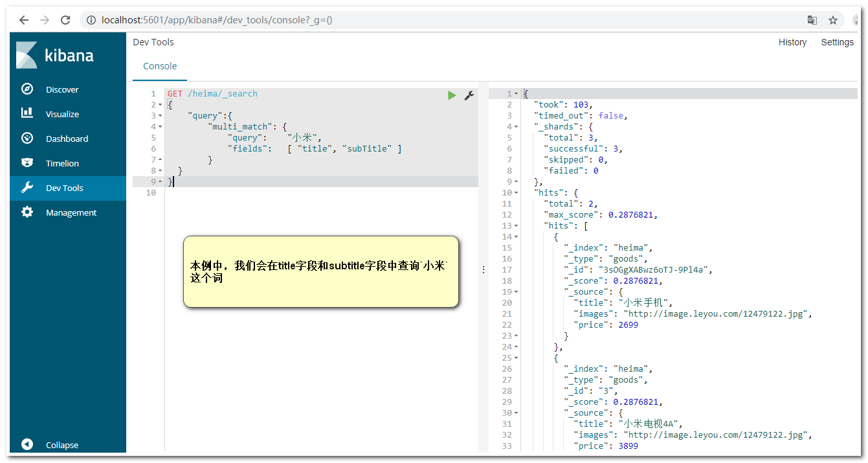Open Dashboard gauge icon

point(27,138)
